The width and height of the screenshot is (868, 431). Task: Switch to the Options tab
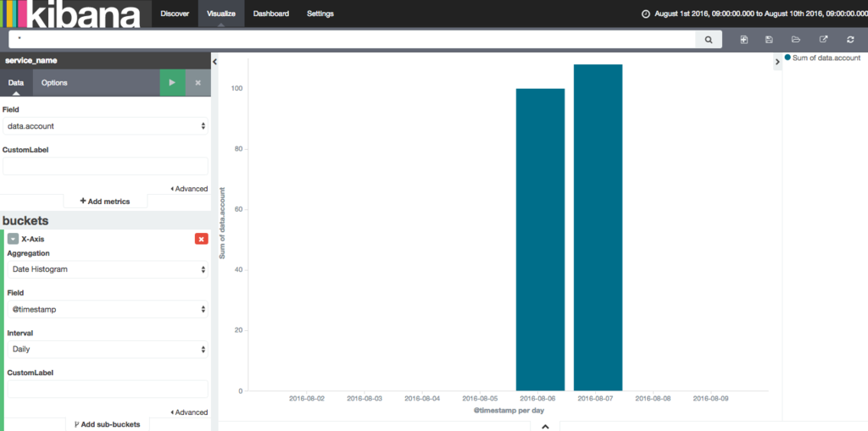tap(54, 82)
